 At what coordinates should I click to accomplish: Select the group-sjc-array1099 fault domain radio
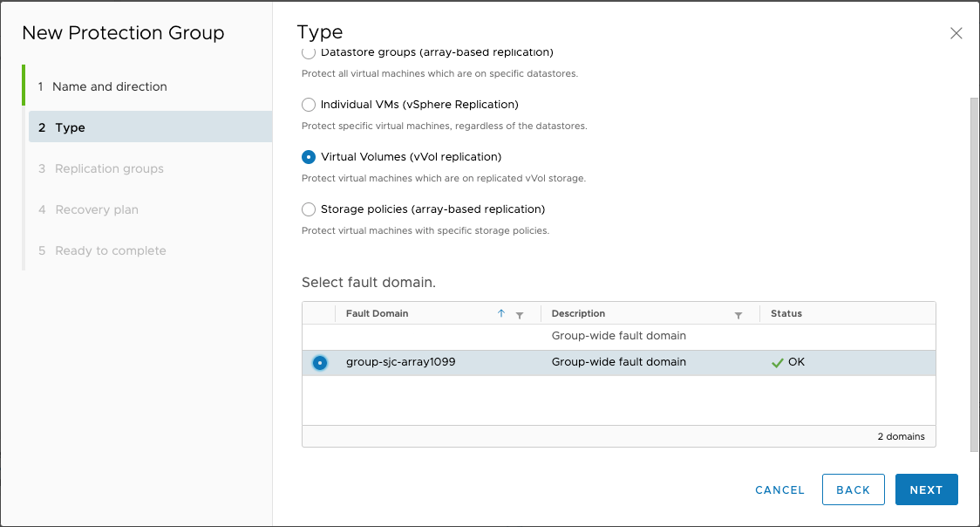click(x=320, y=363)
